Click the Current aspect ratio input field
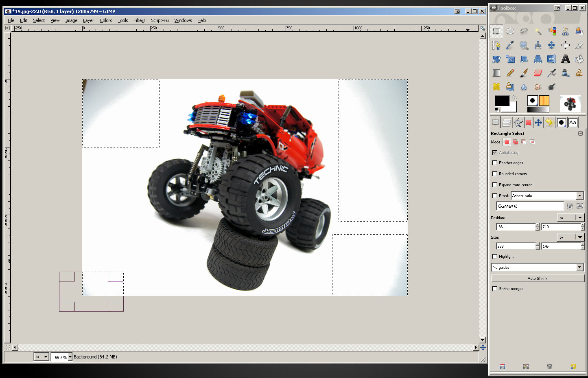The height and width of the screenshot is (378, 588). (530, 206)
